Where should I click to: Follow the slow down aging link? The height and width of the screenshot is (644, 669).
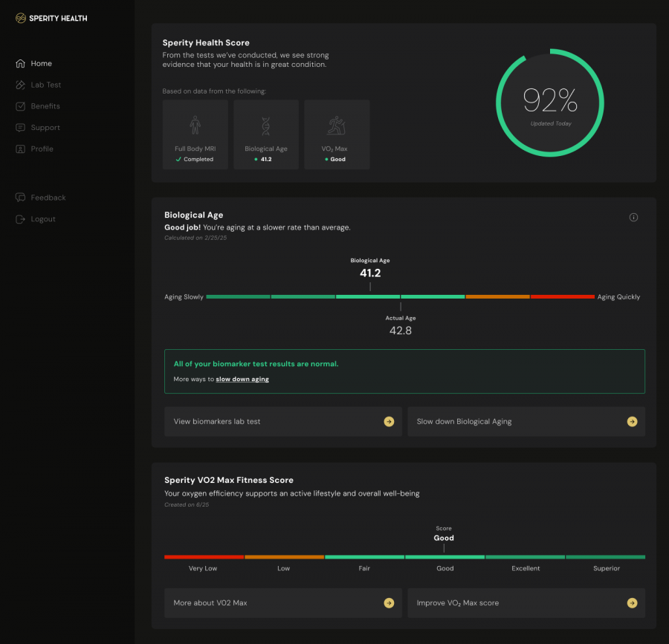coord(242,380)
